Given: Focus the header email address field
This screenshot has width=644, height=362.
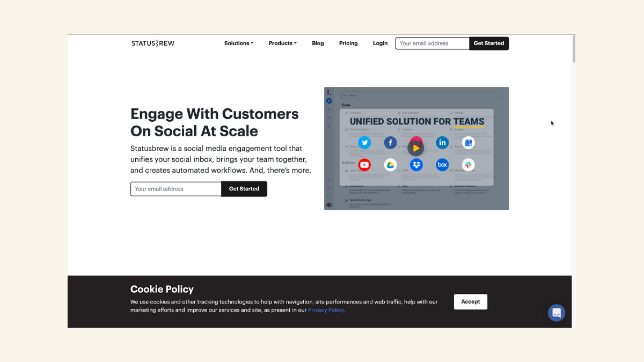Looking at the screenshot, I should [433, 43].
